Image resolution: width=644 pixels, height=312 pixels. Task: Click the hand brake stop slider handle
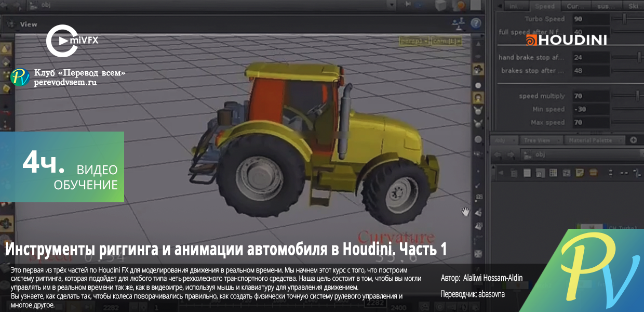[x=640, y=57]
